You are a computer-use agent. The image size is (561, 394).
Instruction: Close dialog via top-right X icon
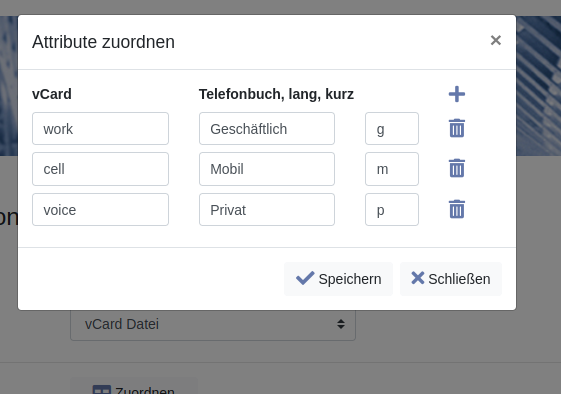496,40
